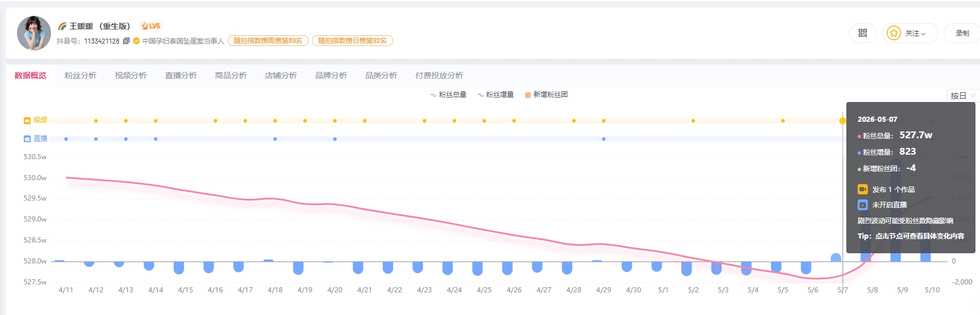Switch to the 粉丝分析 tab
The width and height of the screenshot is (980, 315).
point(80,75)
